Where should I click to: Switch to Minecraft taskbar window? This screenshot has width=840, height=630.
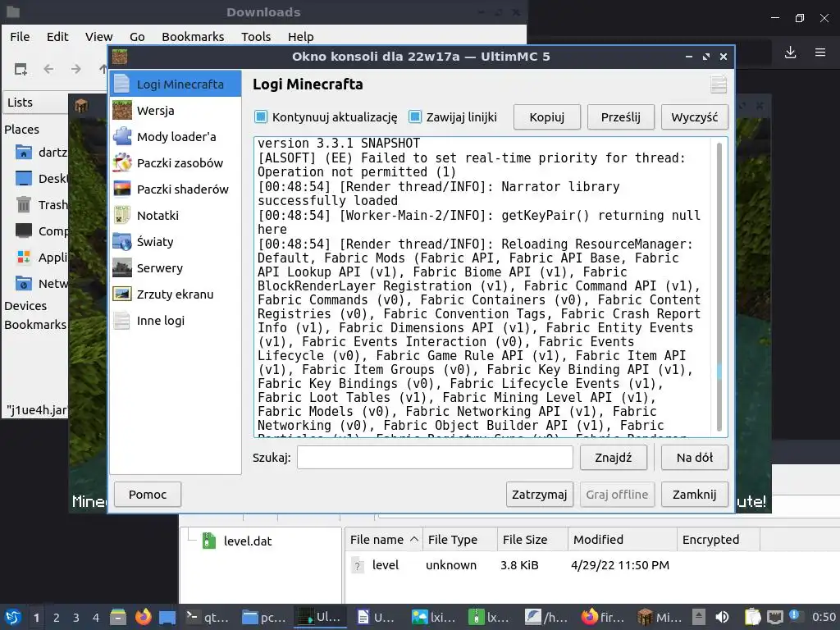[x=660, y=617]
